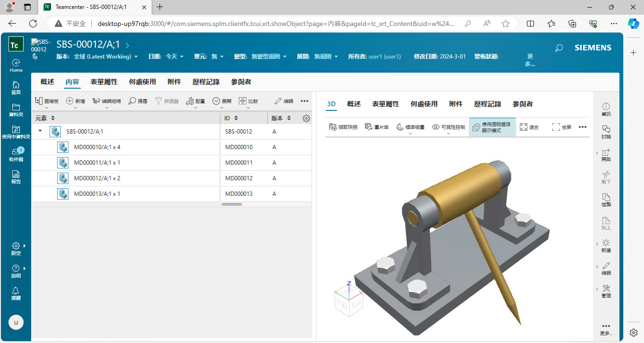Go to Home via the back arrow icon

click(x=16, y=65)
